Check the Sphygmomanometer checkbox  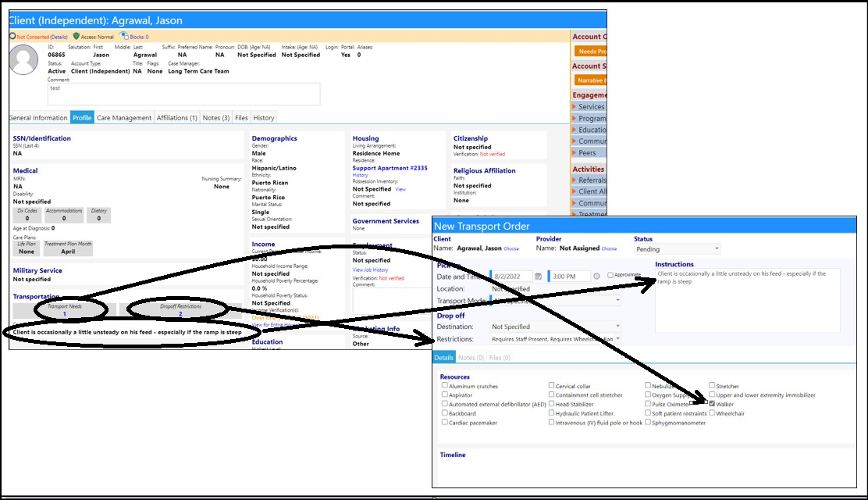point(648,422)
